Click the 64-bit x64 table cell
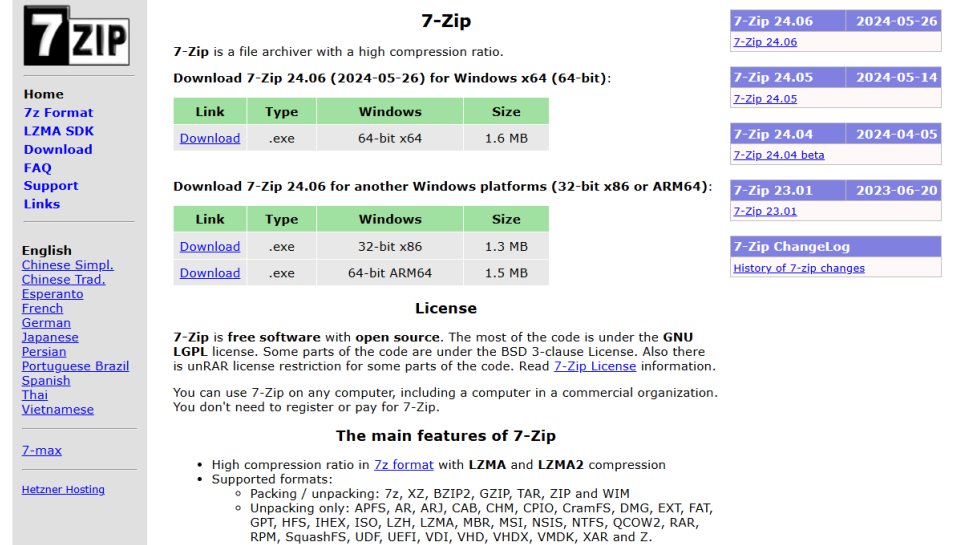The width and height of the screenshot is (970, 545). [x=390, y=139]
